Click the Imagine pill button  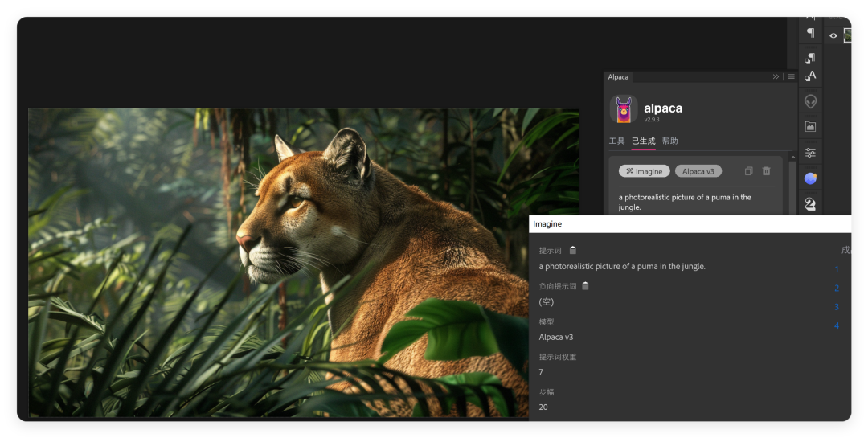coord(645,171)
